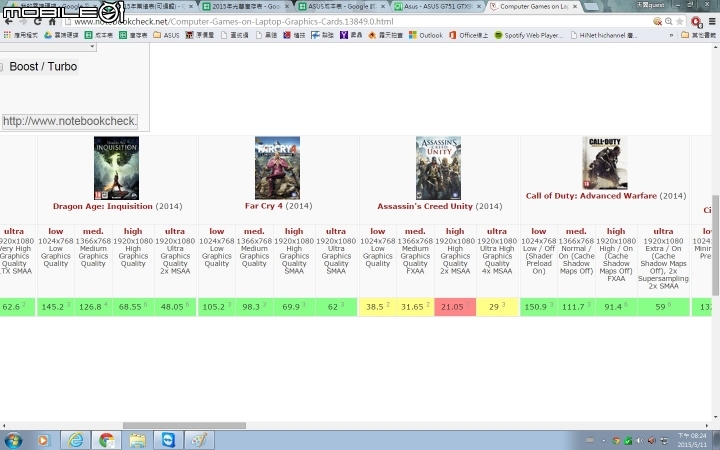Open the Outlook bookmark
The image size is (720, 450).
tap(426, 35)
